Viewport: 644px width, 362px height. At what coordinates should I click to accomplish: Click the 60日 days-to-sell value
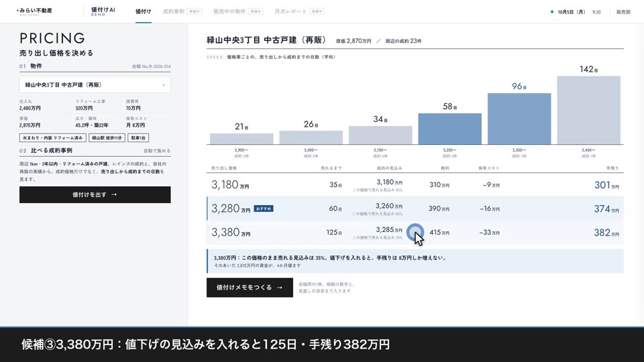tap(335, 209)
